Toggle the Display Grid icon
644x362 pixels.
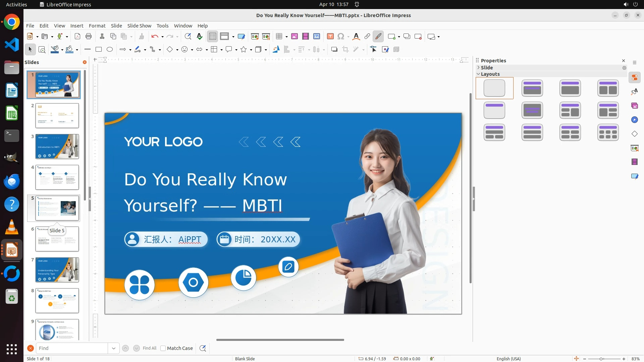[213, 37]
